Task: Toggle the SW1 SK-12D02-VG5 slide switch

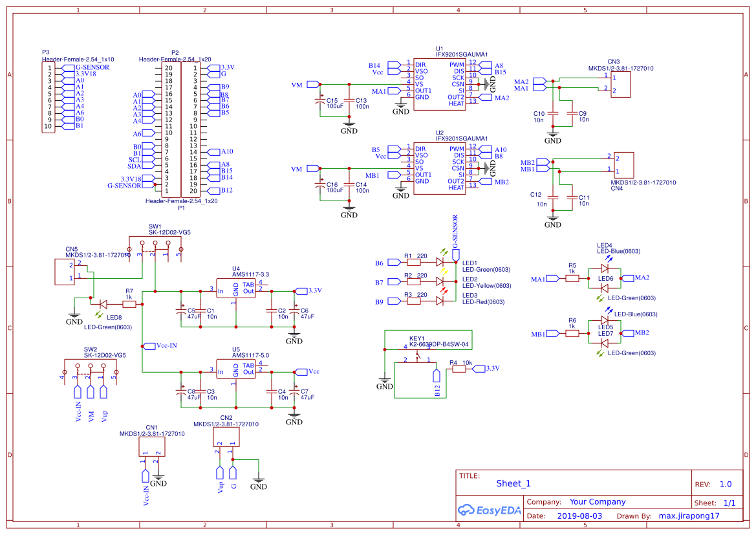Action: [155, 246]
